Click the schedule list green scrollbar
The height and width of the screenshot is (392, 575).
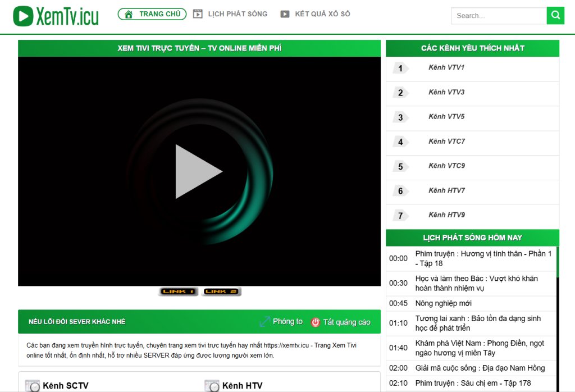[x=558, y=262]
